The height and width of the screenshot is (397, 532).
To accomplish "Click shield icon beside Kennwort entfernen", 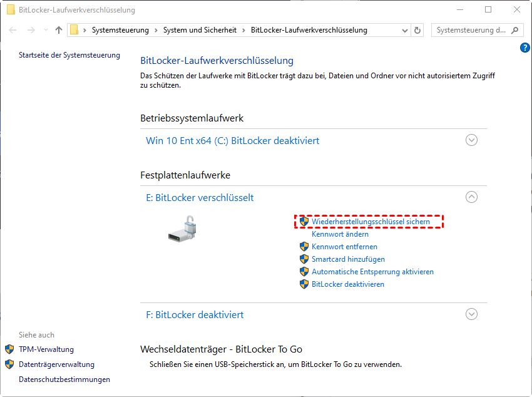I will pyautogui.click(x=304, y=246).
